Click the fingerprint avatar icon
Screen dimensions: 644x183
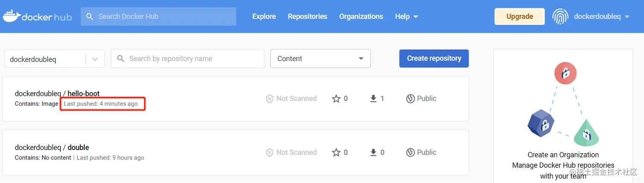(560, 16)
